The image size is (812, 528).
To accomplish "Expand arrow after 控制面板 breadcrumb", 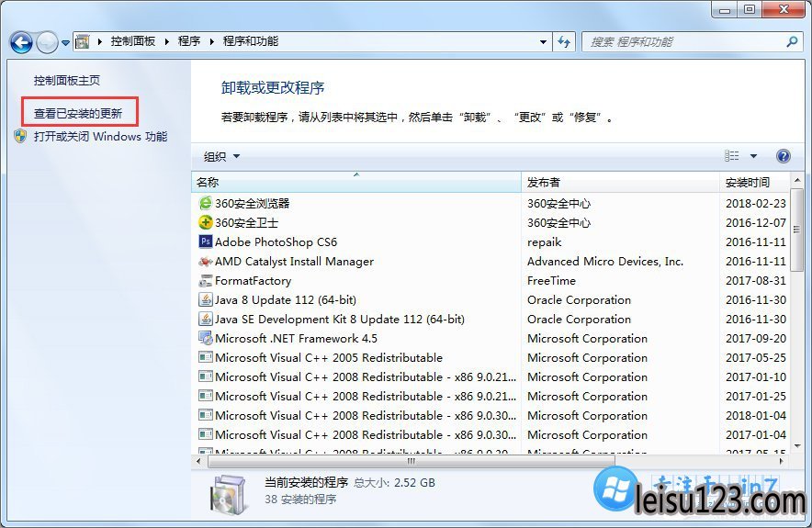I will 167,42.
